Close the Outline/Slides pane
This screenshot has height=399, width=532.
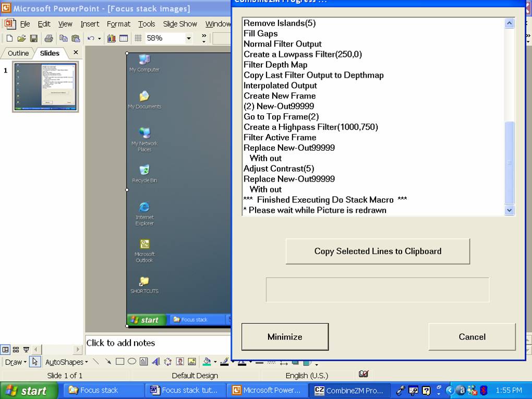[76, 52]
